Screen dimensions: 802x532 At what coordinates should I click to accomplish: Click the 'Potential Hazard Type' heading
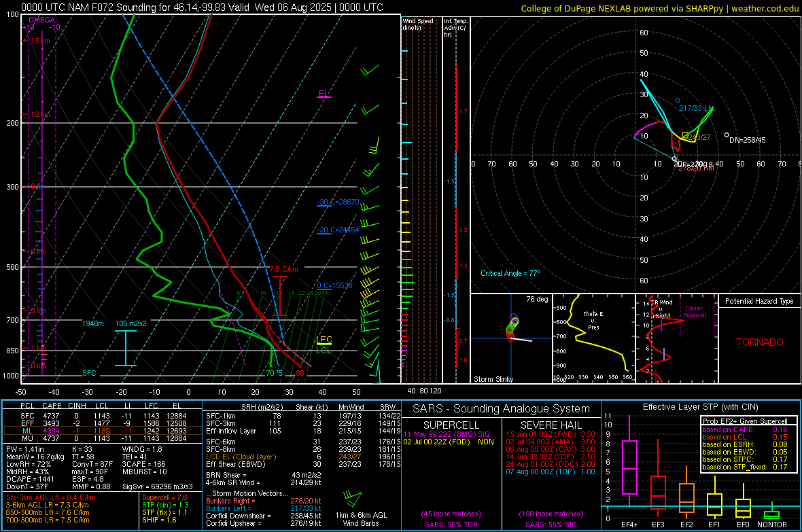point(759,301)
